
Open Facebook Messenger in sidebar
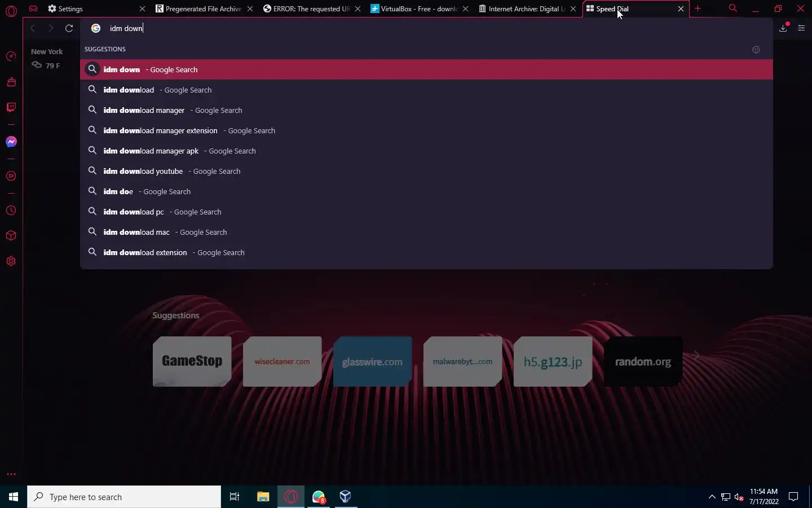tap(11, 142)
